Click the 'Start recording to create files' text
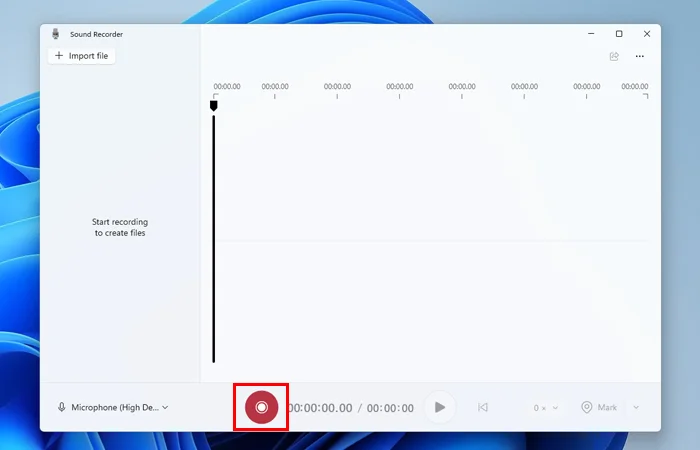 [120, 227]
